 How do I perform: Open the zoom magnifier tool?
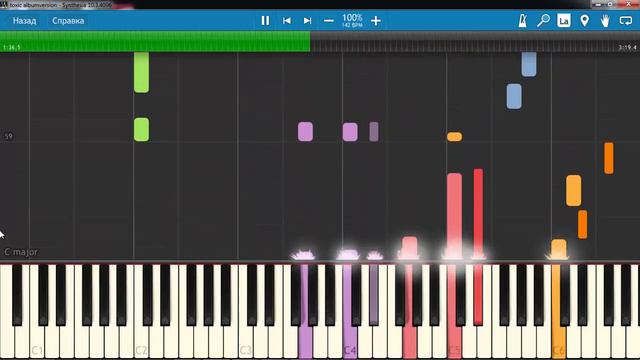543,20
